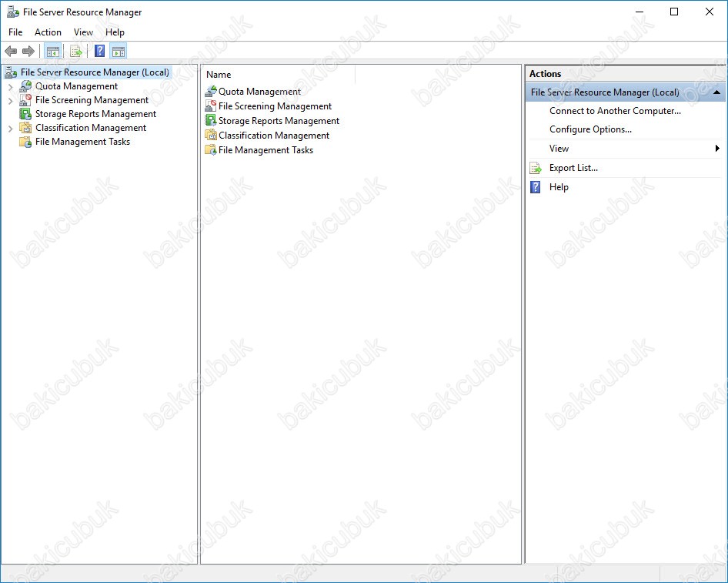Click Configure Options in the Actions pane
The height and width of the screenshot is (583, 728).
pos(590,129)
